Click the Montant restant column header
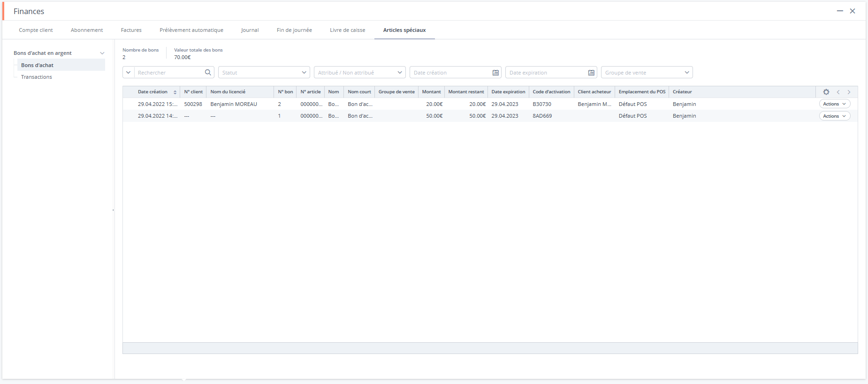 click(x=466, y=92)
